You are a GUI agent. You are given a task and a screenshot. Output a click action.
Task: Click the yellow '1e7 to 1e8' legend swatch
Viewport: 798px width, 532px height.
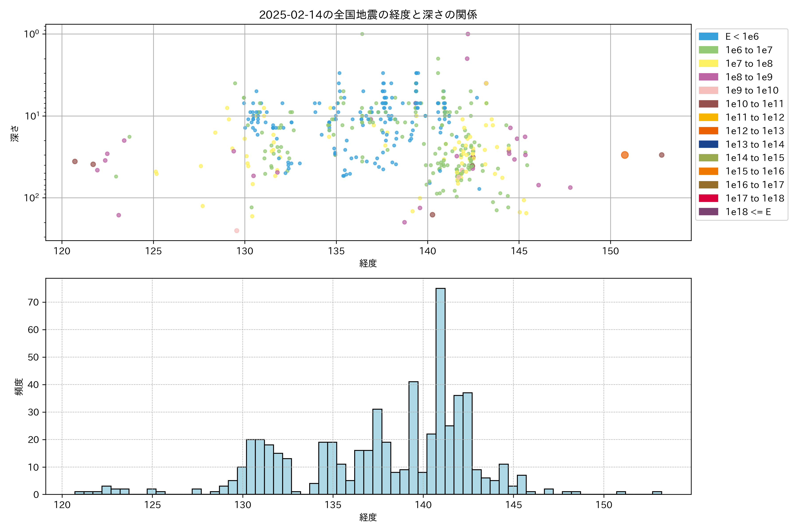tap(708, 63)
